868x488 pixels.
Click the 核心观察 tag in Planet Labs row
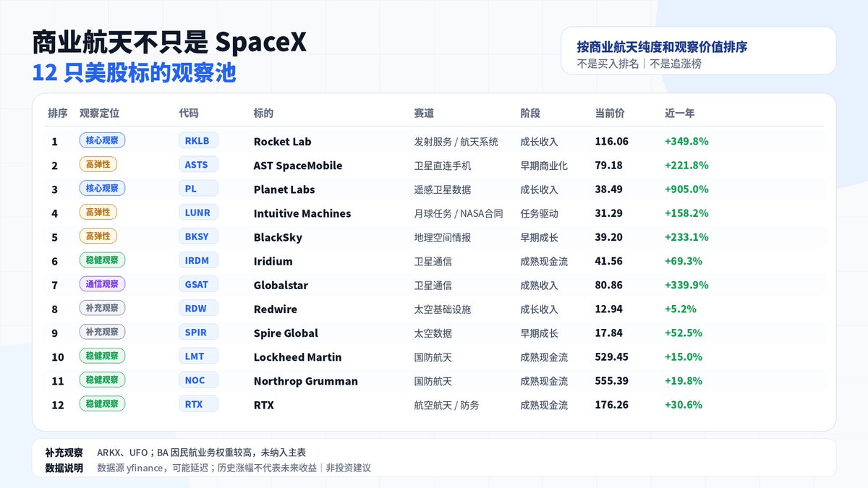(x=102, y=188)
